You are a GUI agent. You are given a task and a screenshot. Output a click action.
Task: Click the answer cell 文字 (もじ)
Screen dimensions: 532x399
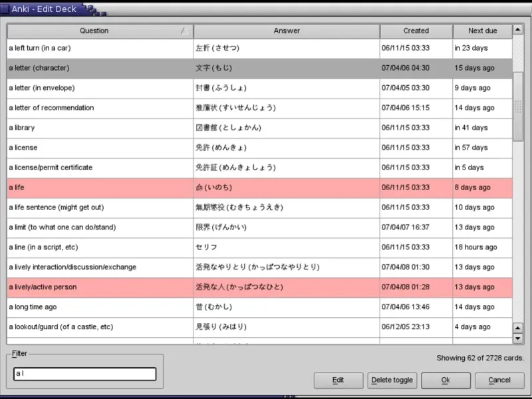coord(287,68)
